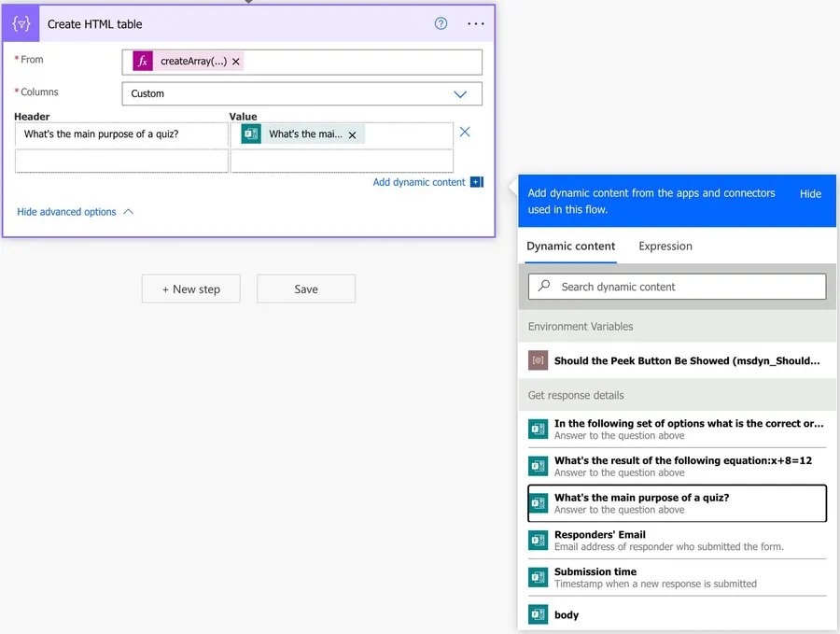Click the Add dynamic content plus icon
Viewport: 840px width, 634px height.
click(x=476, y=182)
